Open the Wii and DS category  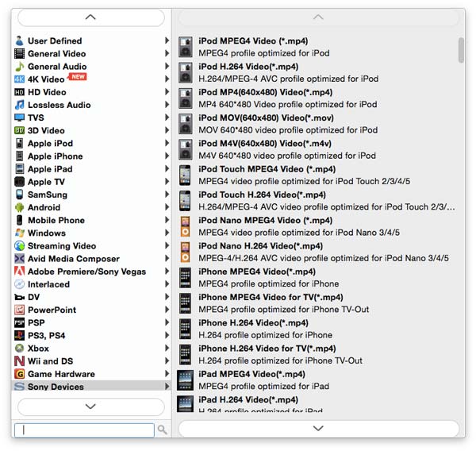pyautogui.click(x=91, y=361)
